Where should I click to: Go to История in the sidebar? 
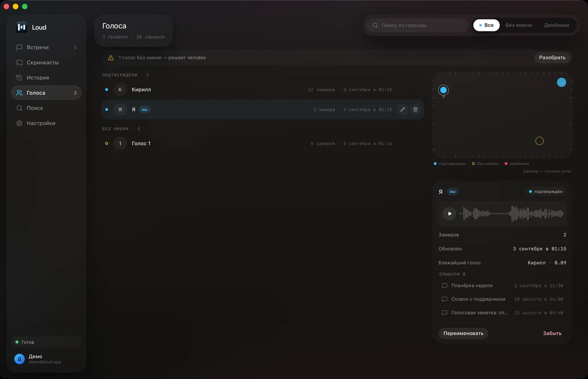tap(46, 77)
